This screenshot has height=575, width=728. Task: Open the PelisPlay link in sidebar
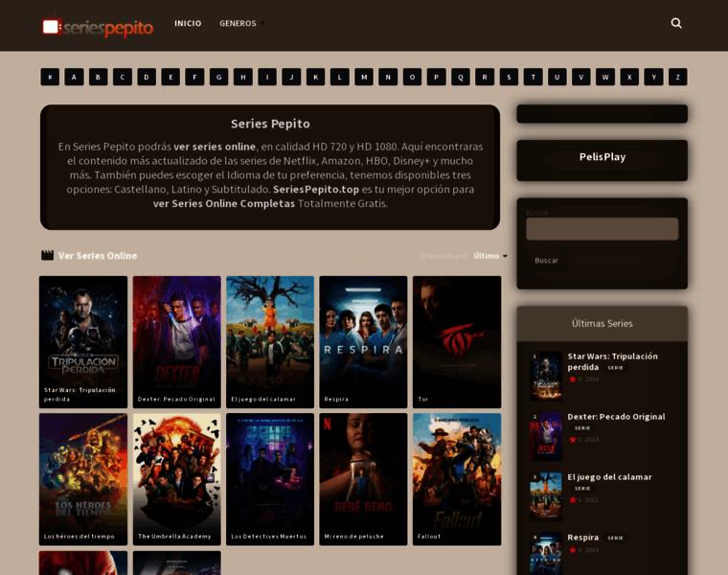coord(603,157)
